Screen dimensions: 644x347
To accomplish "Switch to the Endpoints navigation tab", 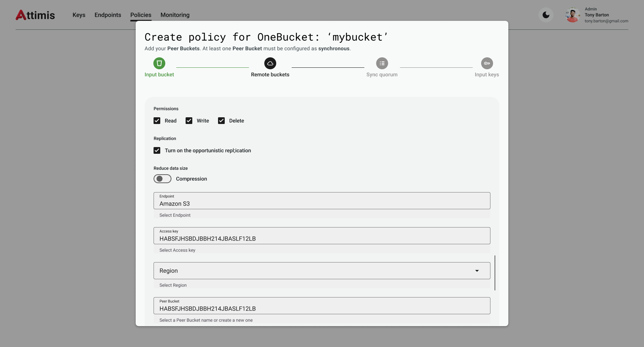I will [108, 15].
